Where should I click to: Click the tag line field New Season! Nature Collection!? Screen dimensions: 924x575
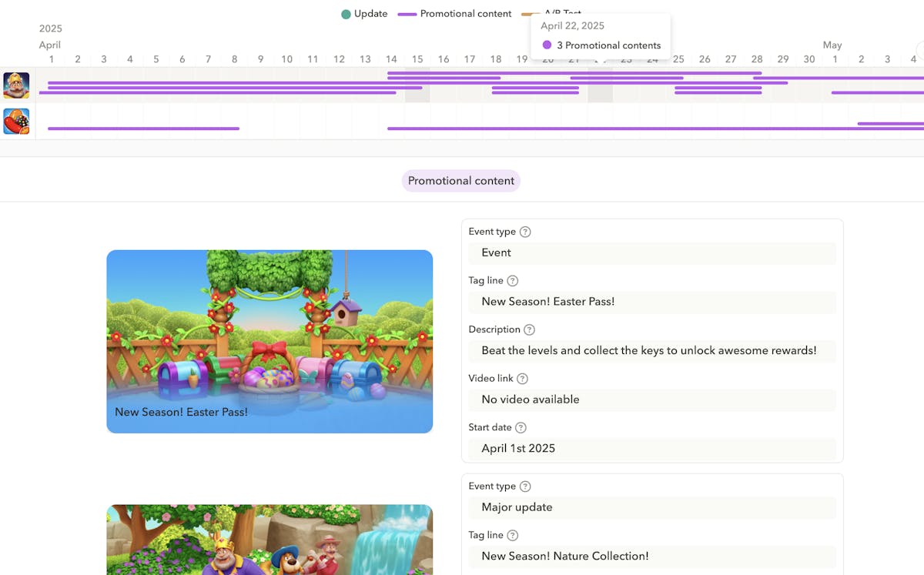(x=651, y=557)
